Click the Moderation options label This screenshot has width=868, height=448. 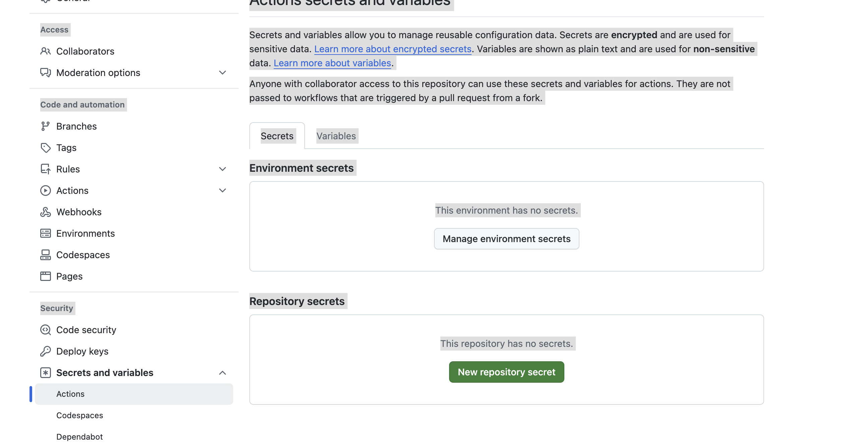point(98,73)
